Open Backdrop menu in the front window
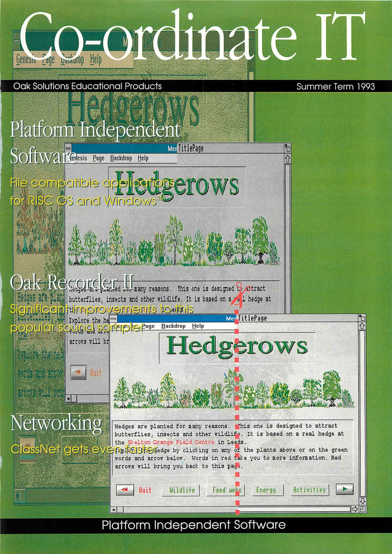The height and width of the screenshot is (554, 392). [173, 326]
